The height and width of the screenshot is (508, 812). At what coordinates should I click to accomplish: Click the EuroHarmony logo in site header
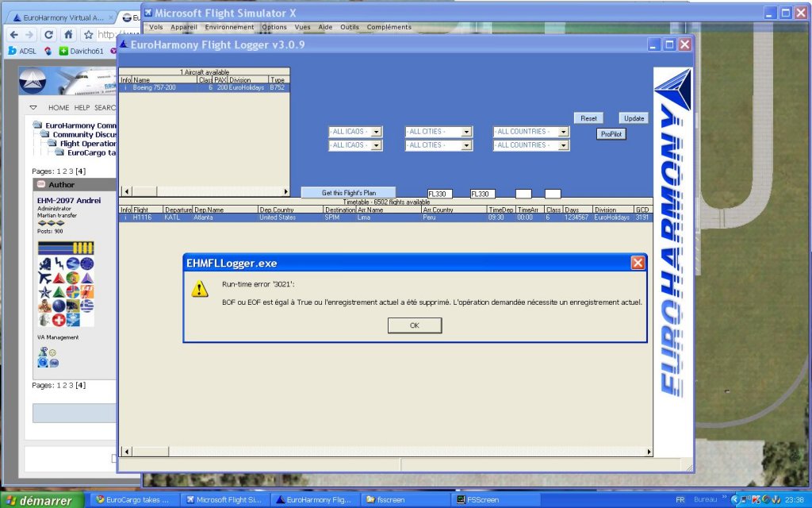34,83
